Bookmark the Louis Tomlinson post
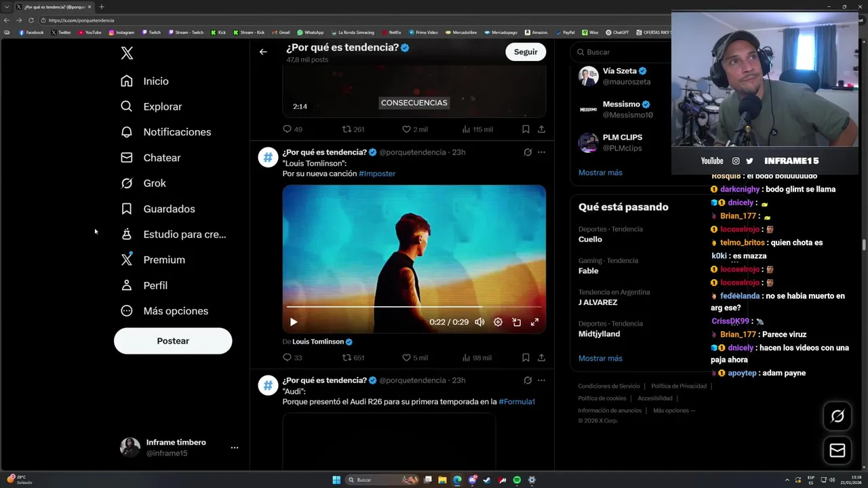Image resolution: width=868 pixels, height=488 pixels. tap(526, 358)
